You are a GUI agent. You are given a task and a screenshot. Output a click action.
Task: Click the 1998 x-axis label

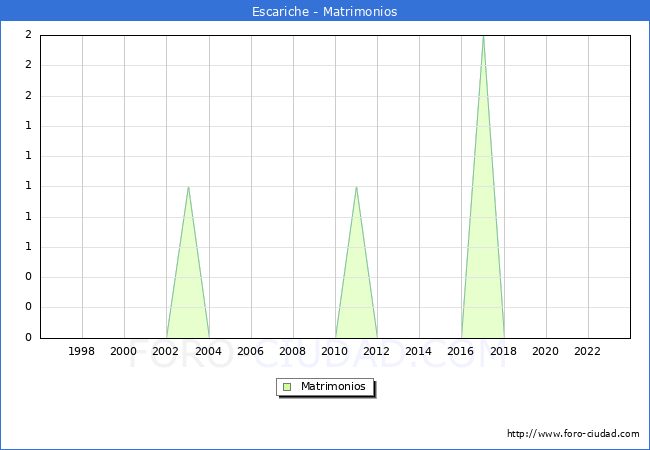coord(81,351)
